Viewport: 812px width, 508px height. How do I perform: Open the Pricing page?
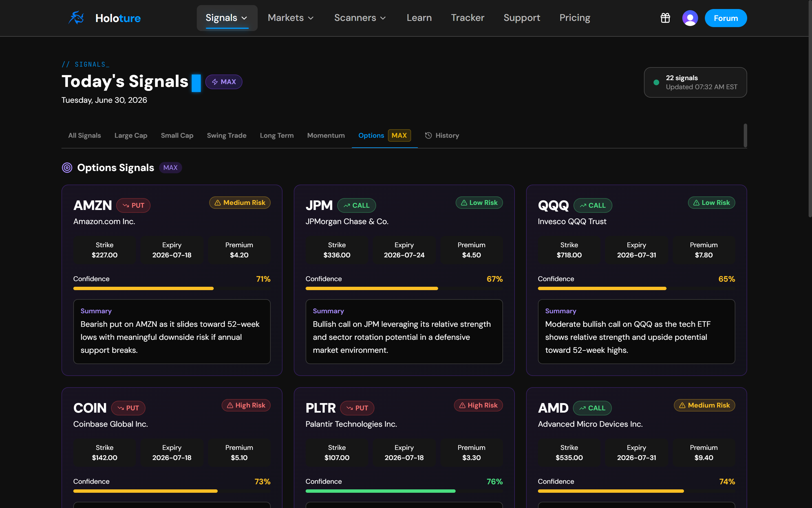pyautogui.click(x=575, y=18)
